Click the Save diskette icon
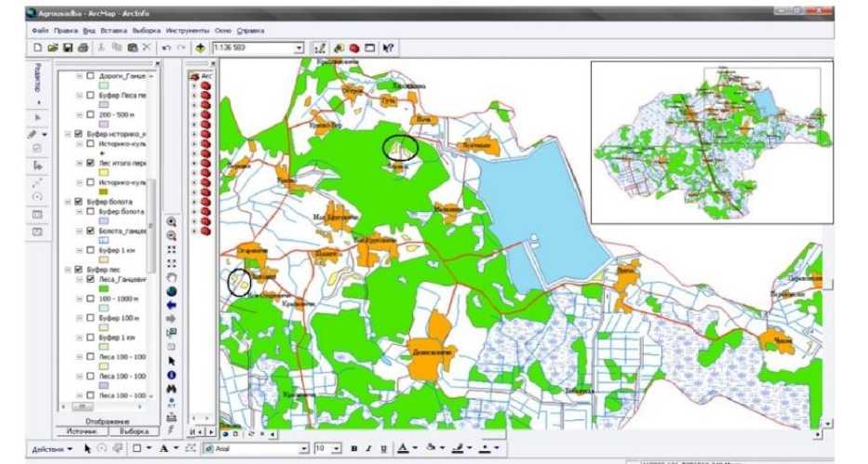 point(67,47)
